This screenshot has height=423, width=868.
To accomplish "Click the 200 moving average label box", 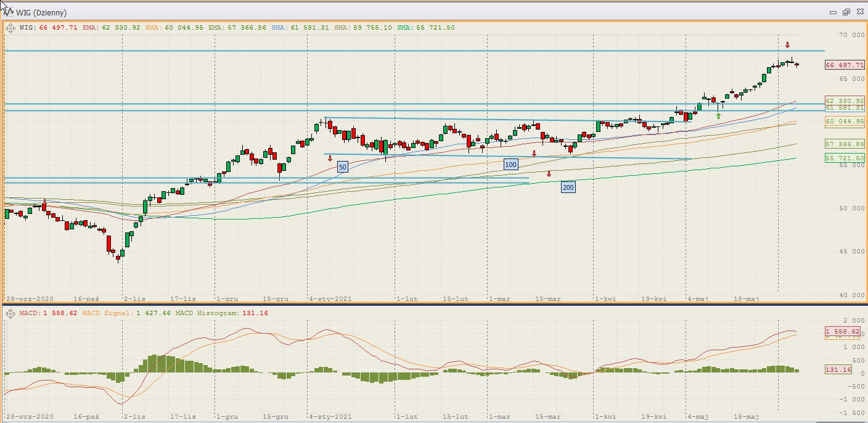I will pyautogui.click(x=568, y=187).
